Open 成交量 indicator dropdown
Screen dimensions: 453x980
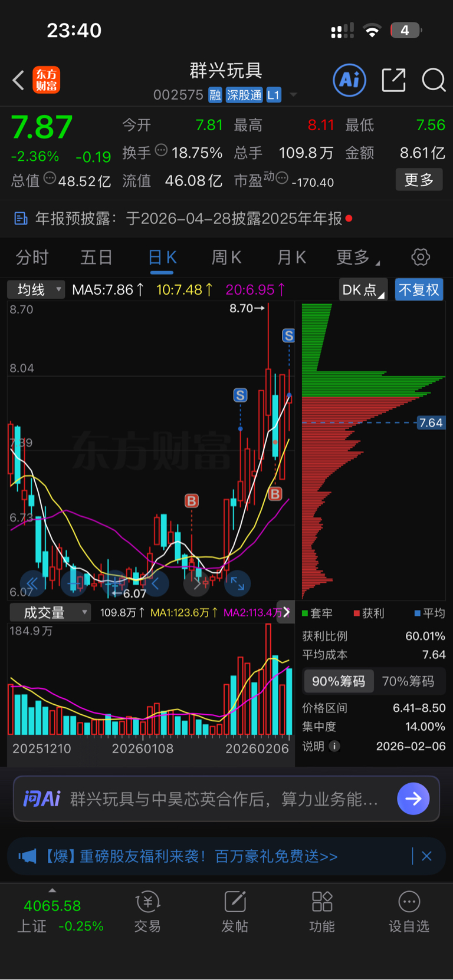coord(50,612)
